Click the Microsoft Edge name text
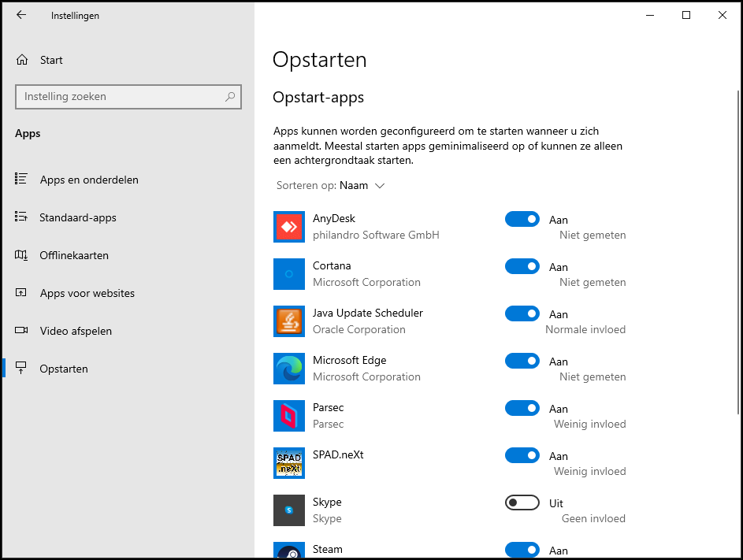This screenshot has height=560, width=743. (349, 360)
